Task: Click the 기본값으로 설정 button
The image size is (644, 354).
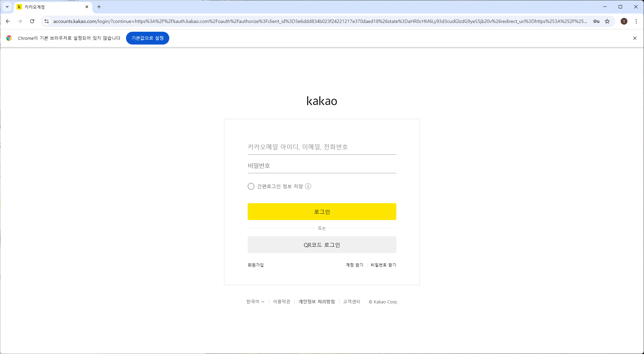Action: click(148, 38)
